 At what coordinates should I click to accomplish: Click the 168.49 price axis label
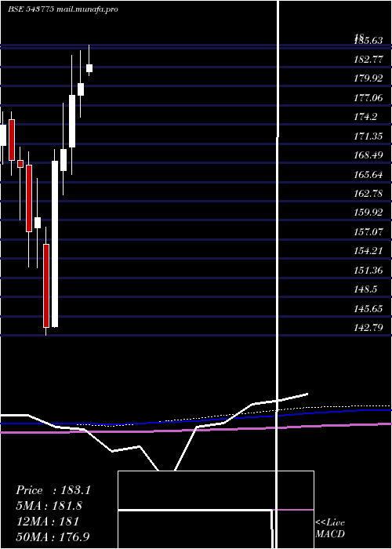pyautogui.click(x=368, y=155)
